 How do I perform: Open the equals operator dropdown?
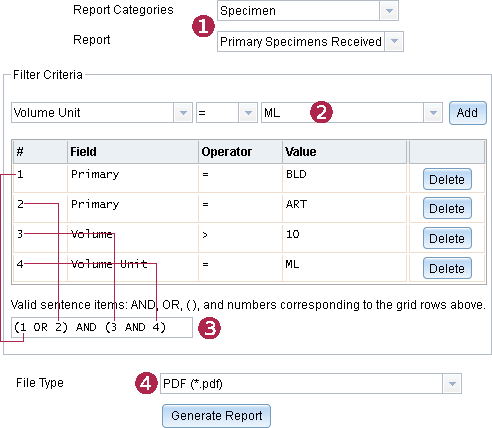tap(227, 113)
